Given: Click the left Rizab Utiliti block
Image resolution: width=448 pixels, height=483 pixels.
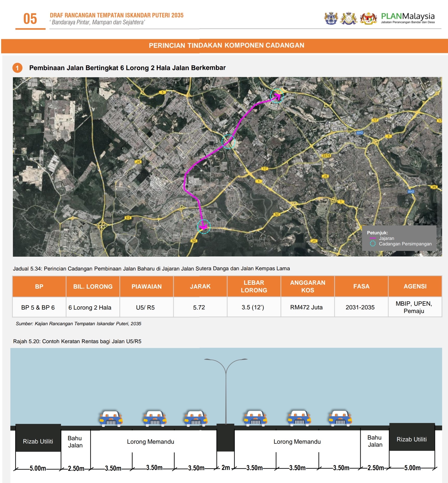Looking at the screenshot, I should pyautogui.click(x=38, y=441).
